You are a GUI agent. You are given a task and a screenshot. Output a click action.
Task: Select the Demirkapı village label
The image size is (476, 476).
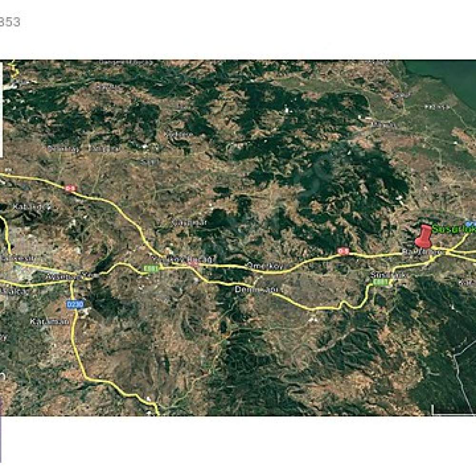(x=256, y=289)
